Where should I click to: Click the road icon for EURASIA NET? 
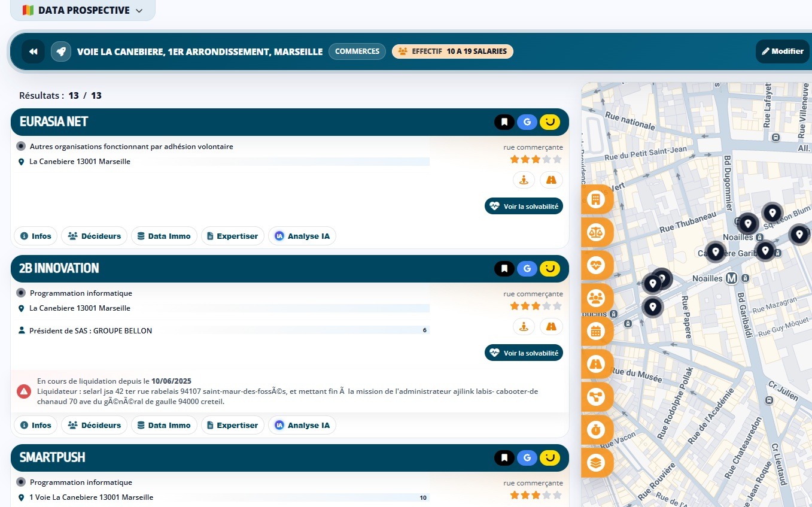pos(551,180)
